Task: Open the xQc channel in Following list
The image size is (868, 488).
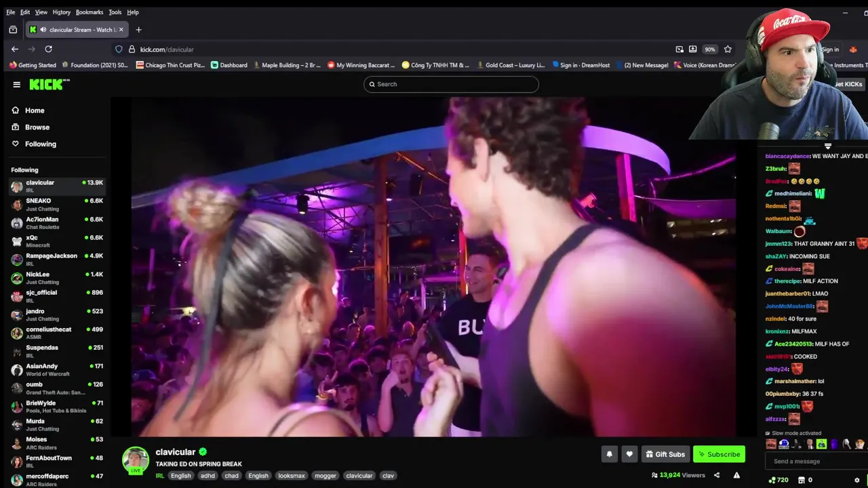Action: (57, 241)
